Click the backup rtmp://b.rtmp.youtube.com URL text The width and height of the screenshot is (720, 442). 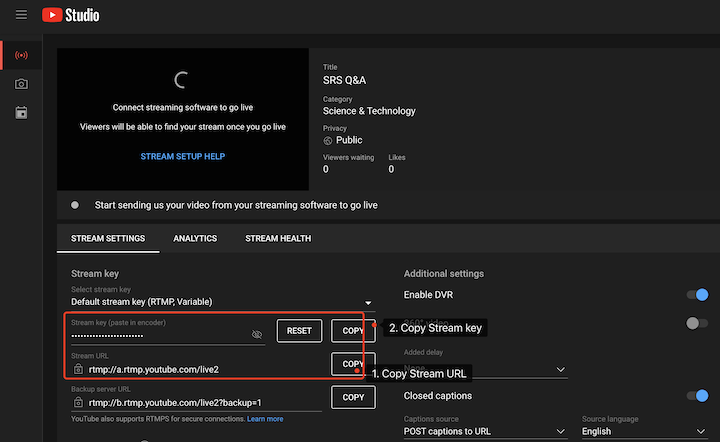(x=175, y=403)
